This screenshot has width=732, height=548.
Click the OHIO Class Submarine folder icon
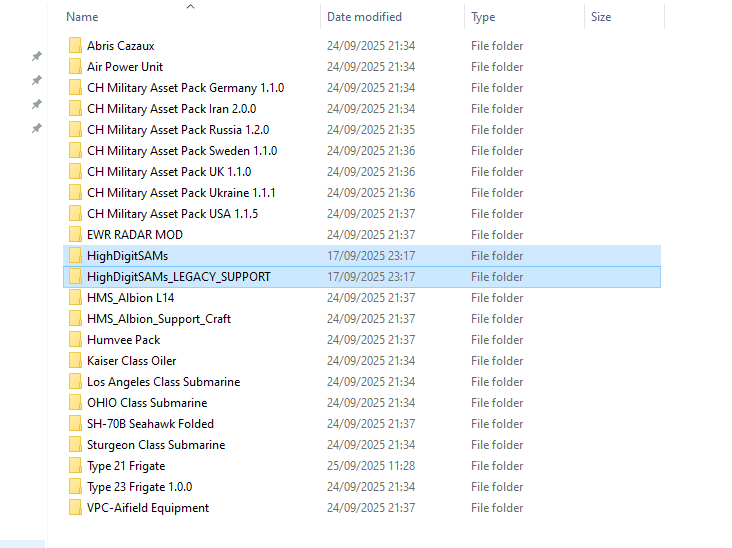[x=75, y=403]
